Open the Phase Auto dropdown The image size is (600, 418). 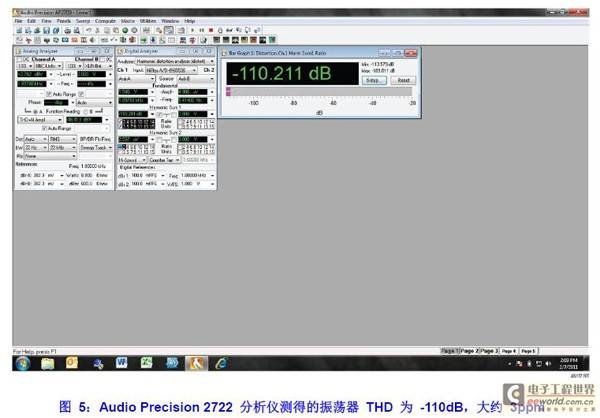click(95, 103)
